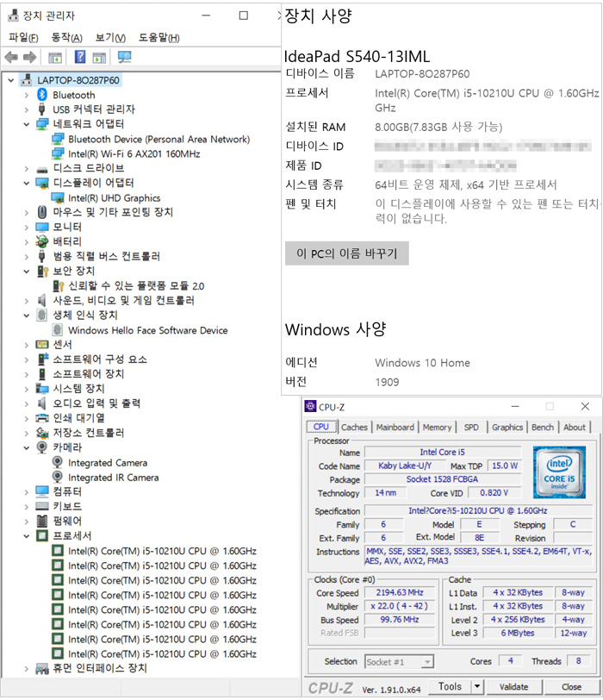The width and height of the screenshot is (603, 700).
Task: Click the Scan for hardware changes monitor icon
Action: 124,58
